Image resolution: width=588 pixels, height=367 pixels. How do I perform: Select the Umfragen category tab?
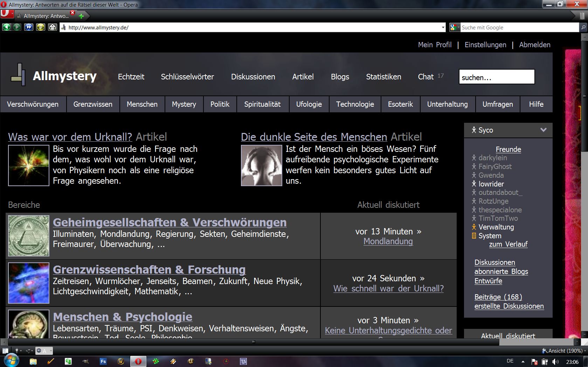pyautogui.click(x=498, y=104)
